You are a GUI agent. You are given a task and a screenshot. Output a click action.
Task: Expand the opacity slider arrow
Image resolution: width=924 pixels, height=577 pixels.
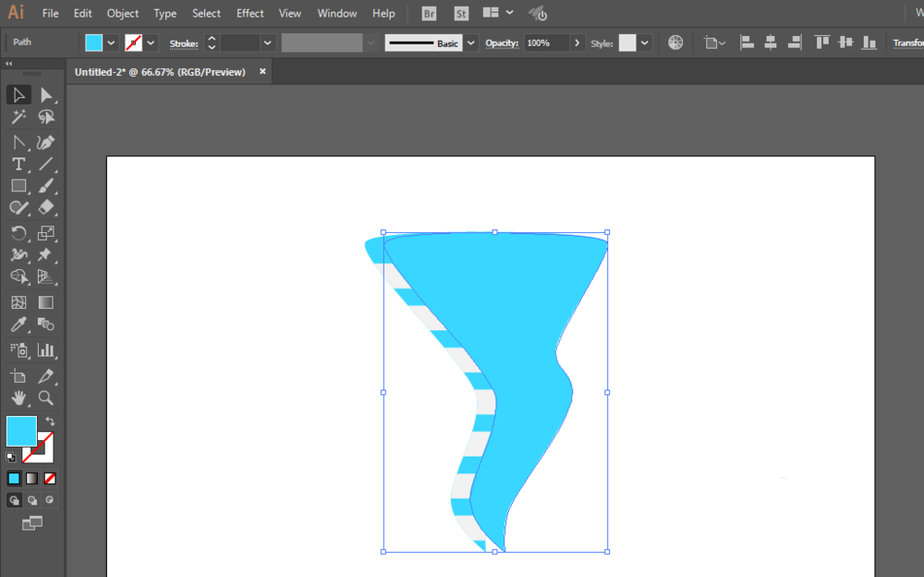point(577,43)
